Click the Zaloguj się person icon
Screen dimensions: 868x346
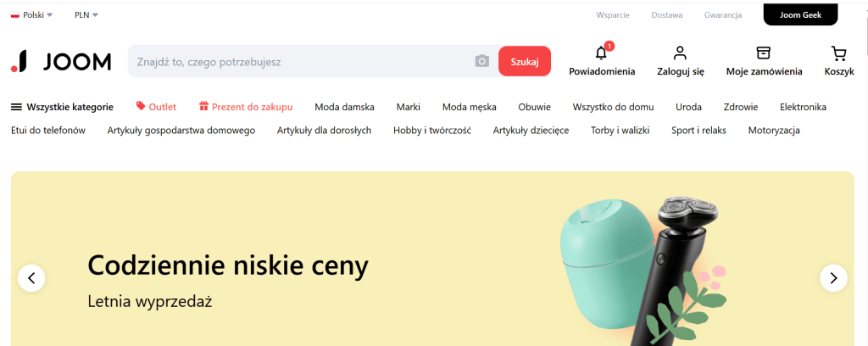coord(680,53)
